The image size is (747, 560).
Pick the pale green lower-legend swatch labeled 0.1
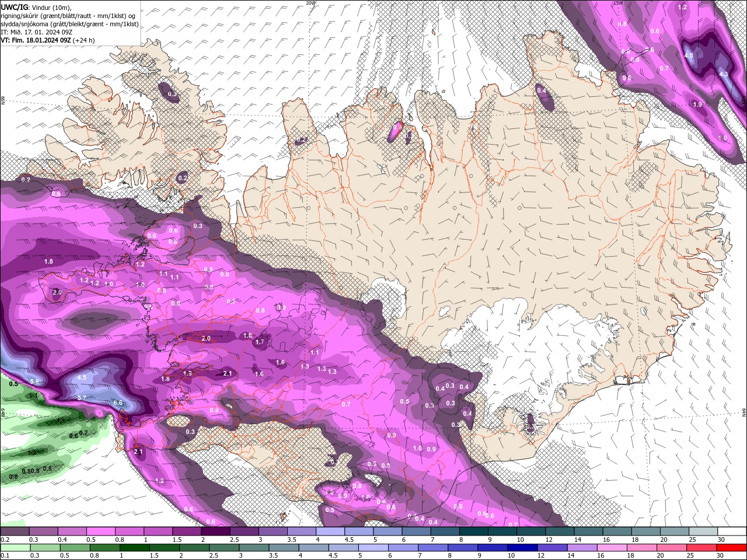(x=15, y=548)
